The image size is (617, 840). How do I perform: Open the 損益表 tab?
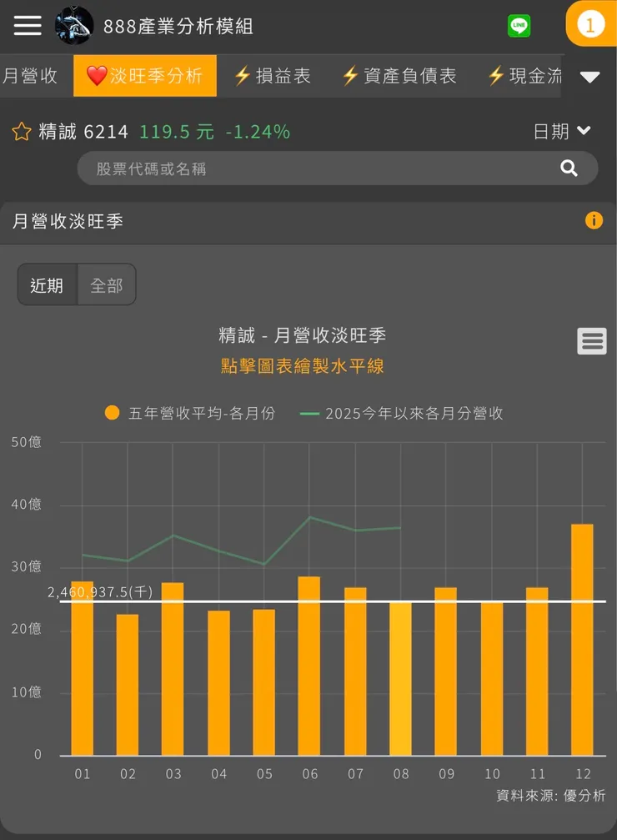point(272,76)
